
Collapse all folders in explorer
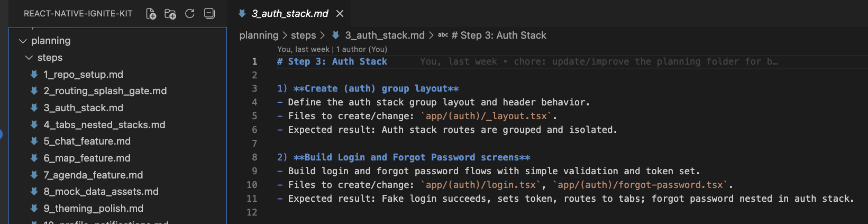tap(209, 14)
